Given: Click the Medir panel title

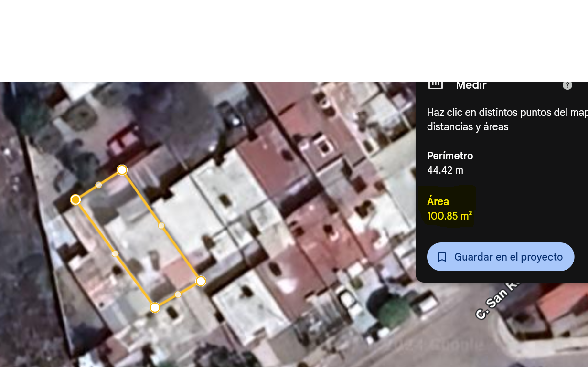Looking at the screenshot, I should pos(471,85).
